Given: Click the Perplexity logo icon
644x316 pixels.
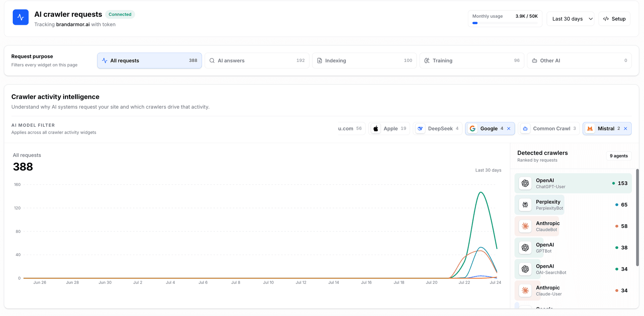Looking at the screenshot, I should [x=525, y=205].
